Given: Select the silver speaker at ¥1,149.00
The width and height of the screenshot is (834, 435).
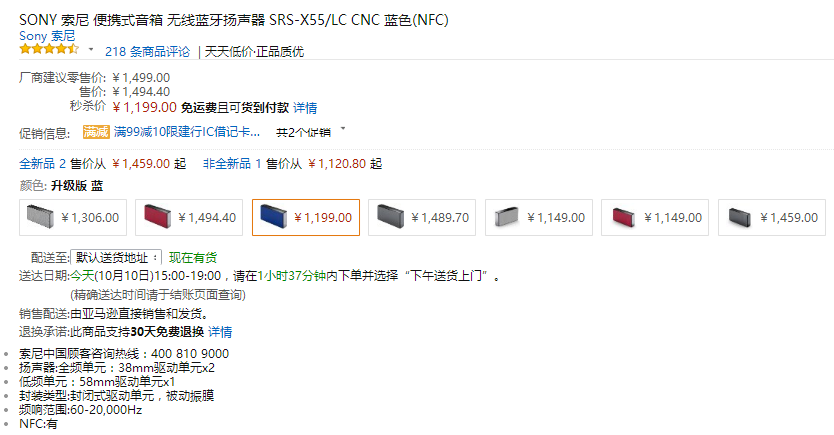Looking at the screenshot, I should (539, 218).
